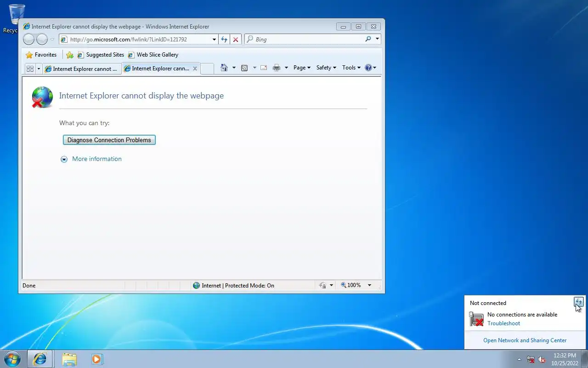
Task: Switch to the first Internet Explorer cannot tab
Action: click(x=82, y=69)
